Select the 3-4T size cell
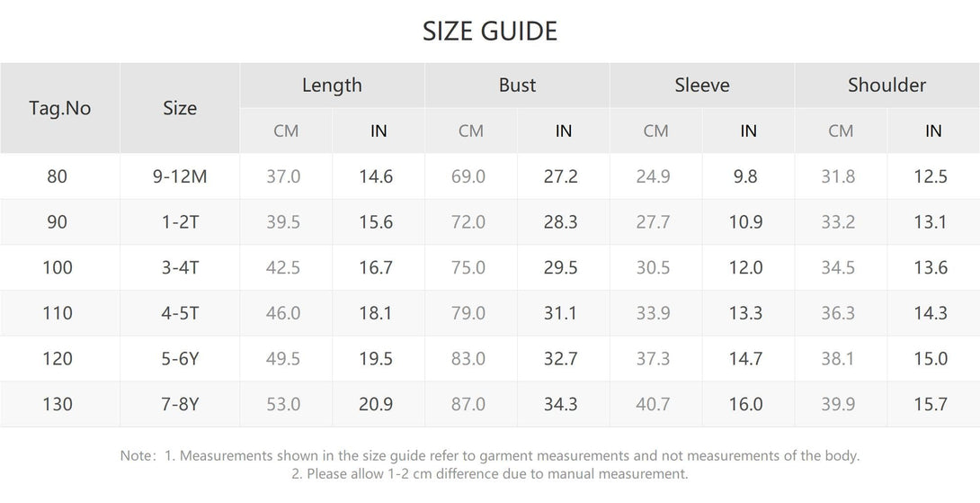Screen dimensions: 980x503 180,268
